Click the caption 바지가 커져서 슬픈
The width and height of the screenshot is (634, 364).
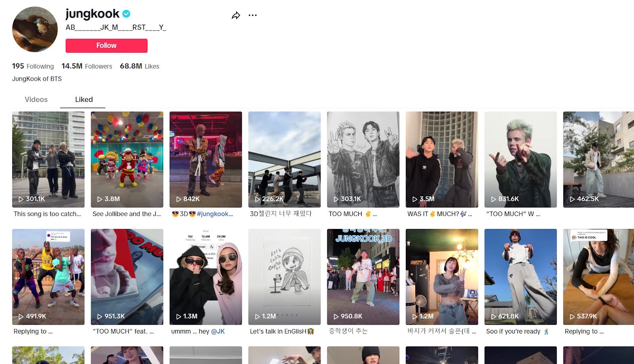[442, 331]
